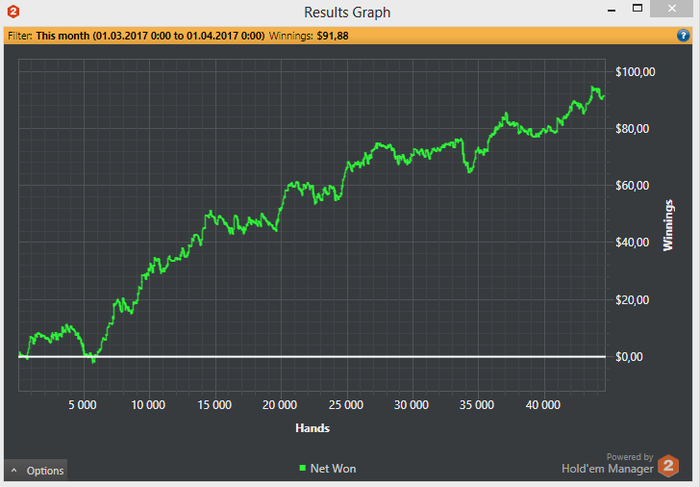The height and width of the screenshot is (487, 700).
Task: Click the 40 000 hands axis label
Action: tap(543, 405)
